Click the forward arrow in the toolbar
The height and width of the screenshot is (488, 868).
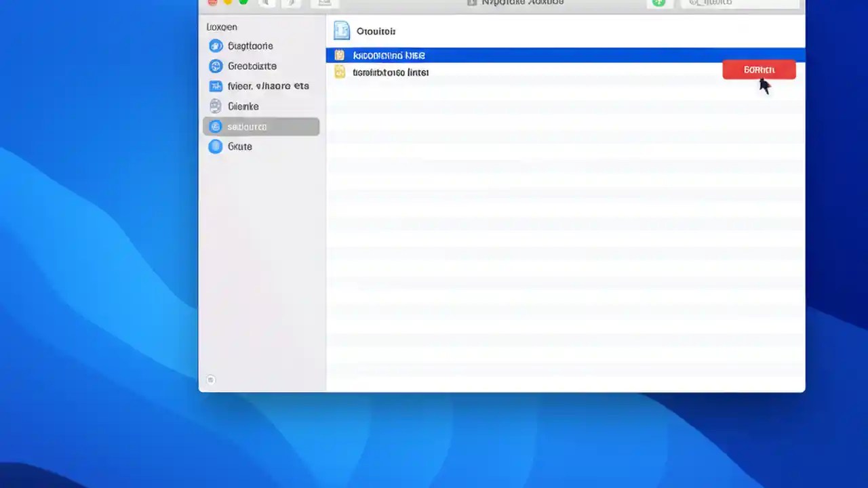(291, 3)
